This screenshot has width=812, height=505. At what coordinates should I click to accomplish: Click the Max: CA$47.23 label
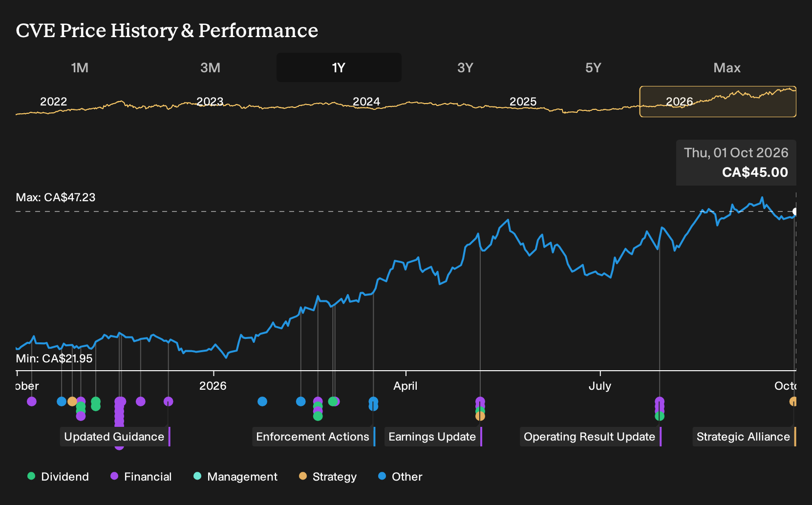[56, 197]
